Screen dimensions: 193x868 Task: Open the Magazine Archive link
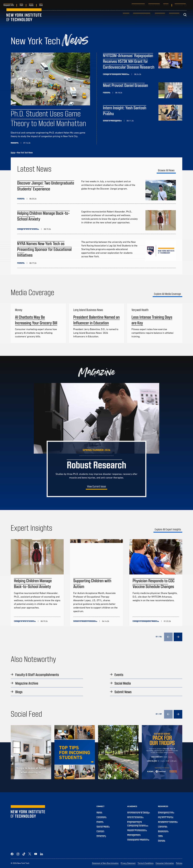[x=27, y=683]
